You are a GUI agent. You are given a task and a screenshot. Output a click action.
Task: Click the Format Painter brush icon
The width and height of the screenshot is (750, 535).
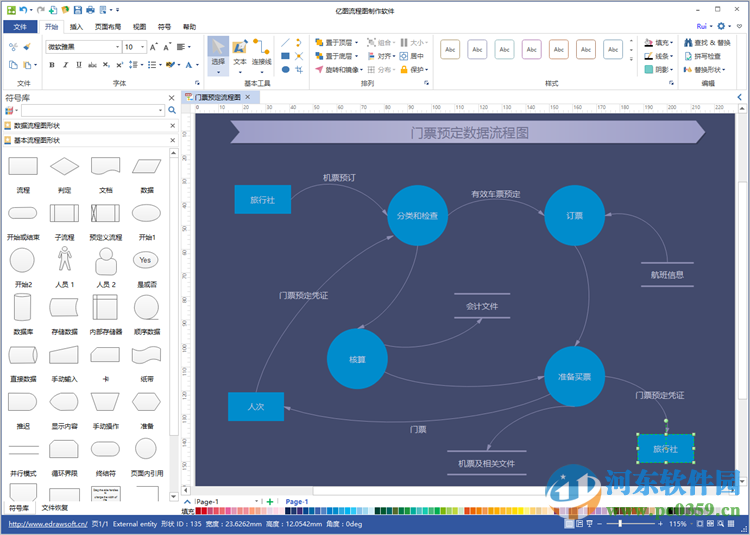[27, 47]
